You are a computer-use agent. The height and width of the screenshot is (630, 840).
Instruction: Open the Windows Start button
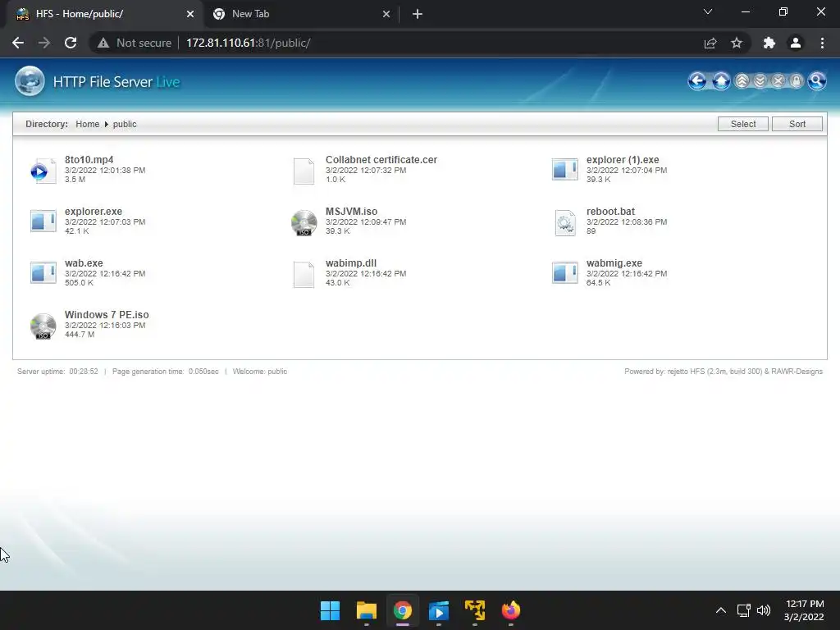(330, 610)
